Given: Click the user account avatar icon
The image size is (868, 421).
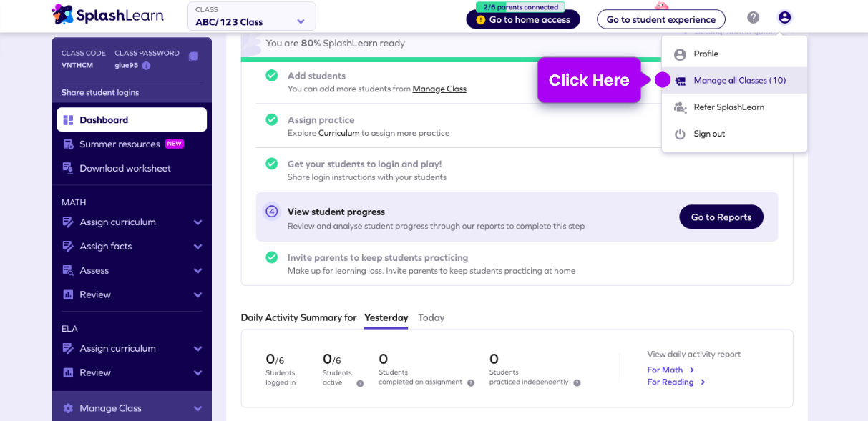Looking at the screenshot, I should pyautogui.click(x=784, y=18).
